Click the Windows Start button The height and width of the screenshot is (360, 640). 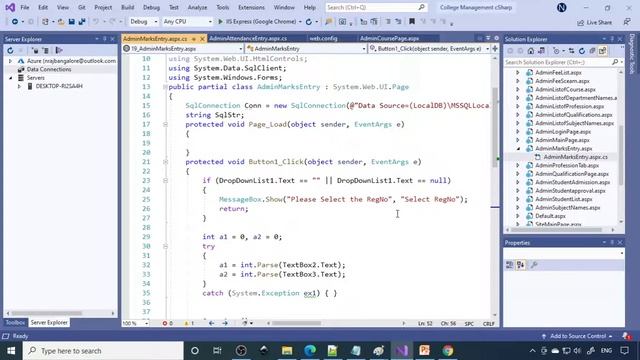pyautogui.click(x=11, y=351)
